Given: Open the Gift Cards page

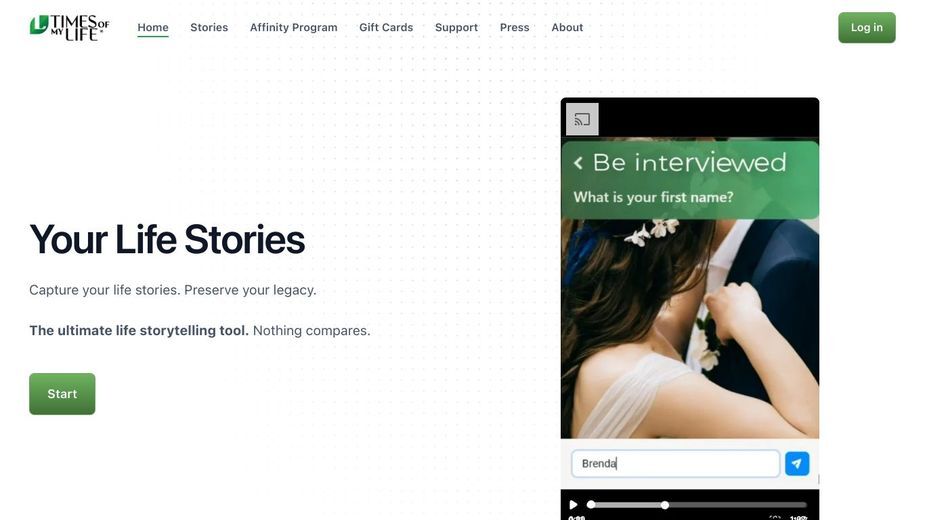Looking at the screenshot, I should point(386,27).
